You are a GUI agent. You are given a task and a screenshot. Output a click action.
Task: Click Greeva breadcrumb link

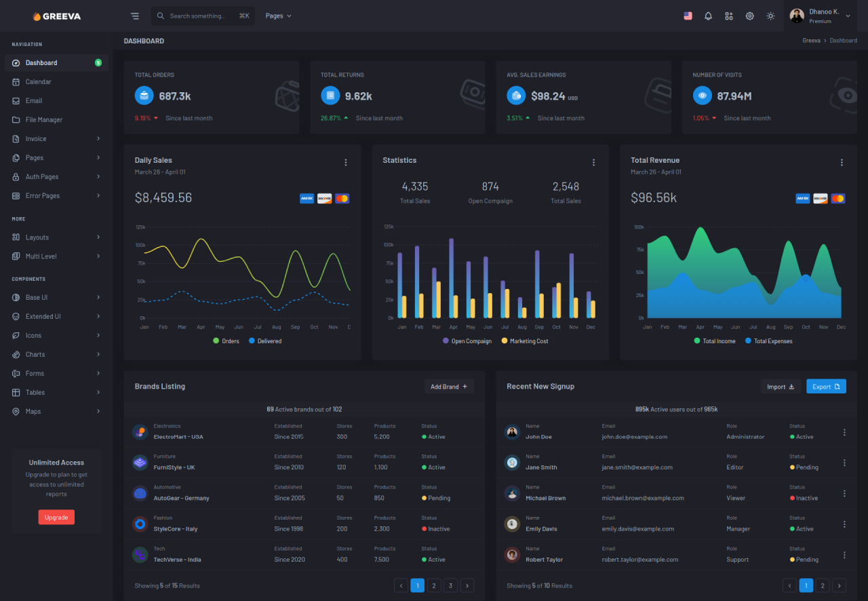pyautogui.click(x=811, y=41)
